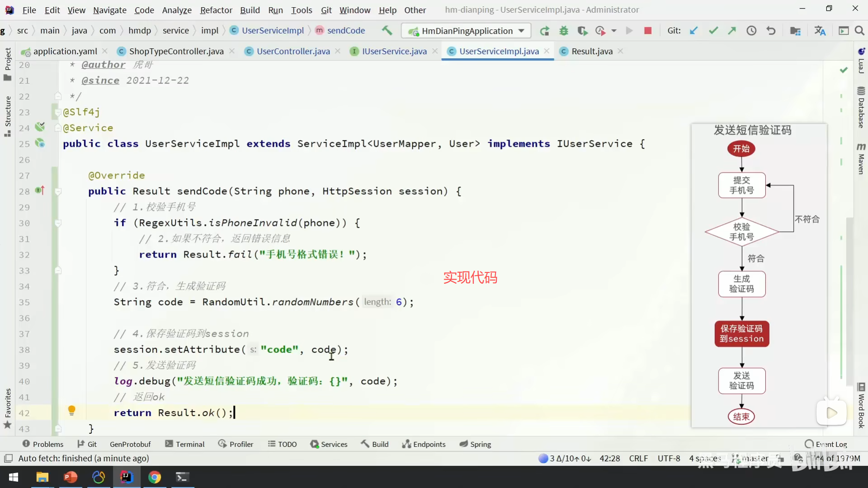The image size is (868, 488).
Task: Collapse sendCode method fold marker at line 28
Action: click(x=58, y=192)
